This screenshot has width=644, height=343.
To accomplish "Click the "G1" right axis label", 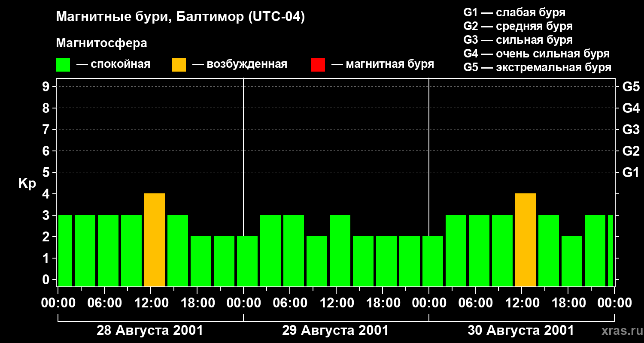I will point(631,172).
